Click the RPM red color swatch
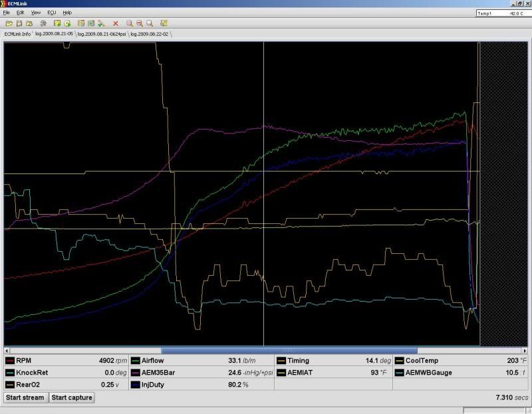The image size is (532, 414). pos(9,361)
